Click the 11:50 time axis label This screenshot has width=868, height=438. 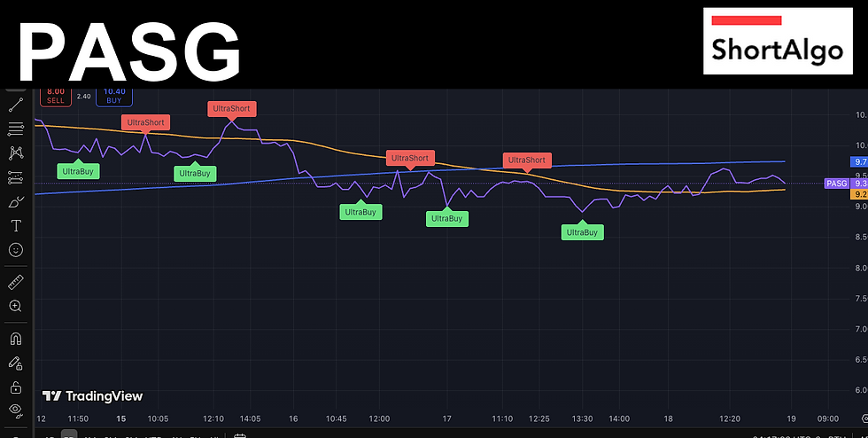(78, 418)
